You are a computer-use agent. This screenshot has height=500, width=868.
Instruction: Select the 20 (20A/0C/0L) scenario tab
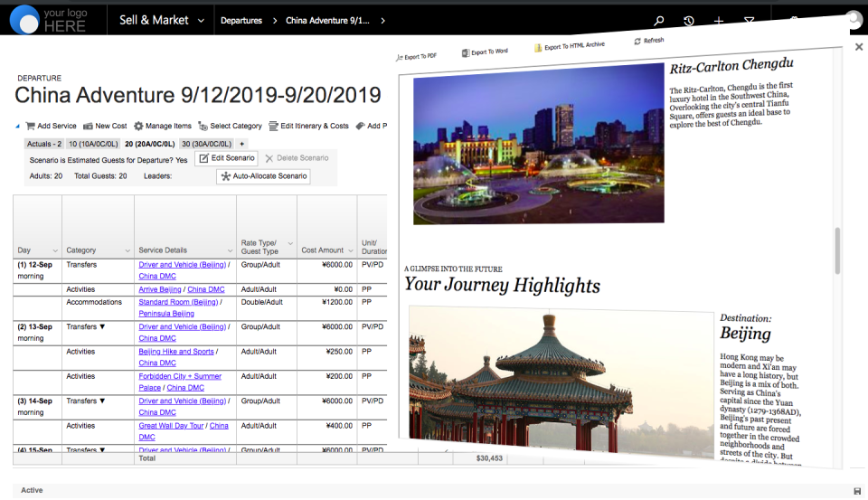pyautogui.click(x=149, y=144)
